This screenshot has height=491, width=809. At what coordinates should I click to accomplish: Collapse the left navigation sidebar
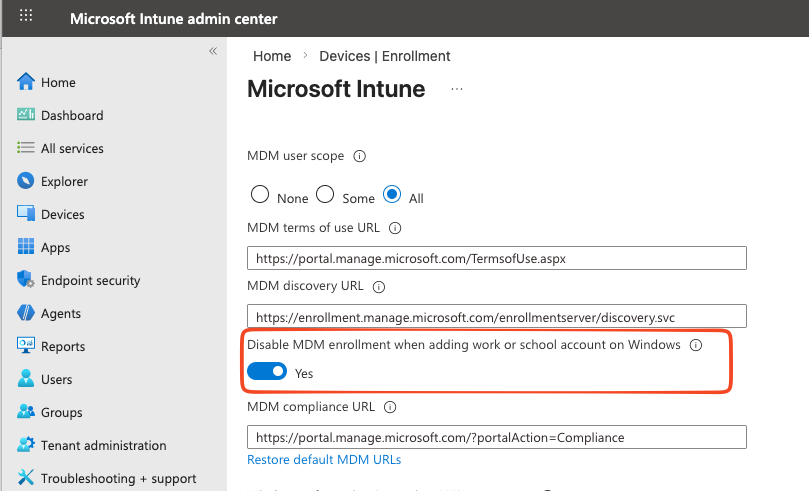pos(212,51)
